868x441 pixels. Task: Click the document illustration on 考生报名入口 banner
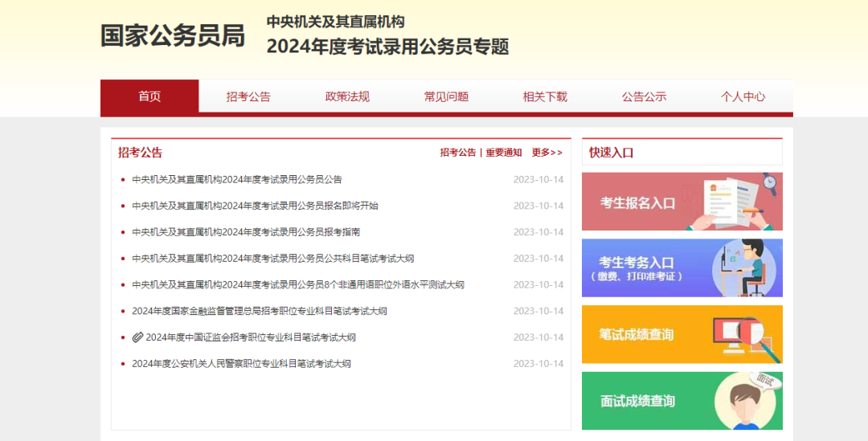(x=731, y=202)
